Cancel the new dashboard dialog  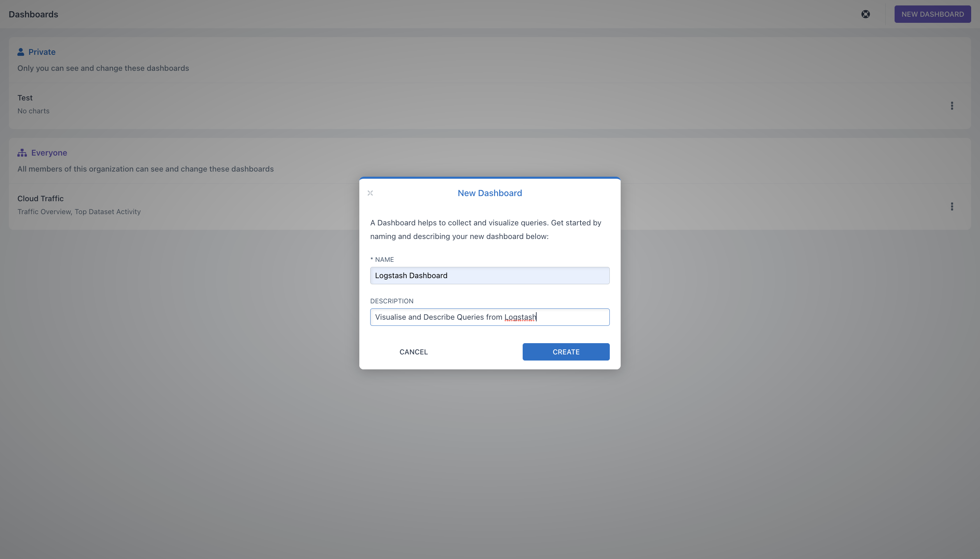(x=414, y=352)
